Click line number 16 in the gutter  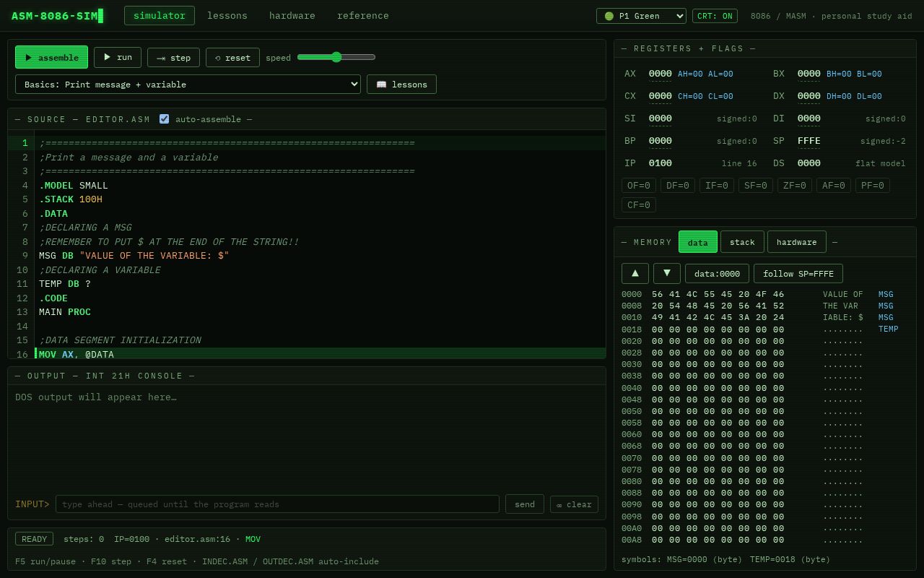click(x=22, y=354)
